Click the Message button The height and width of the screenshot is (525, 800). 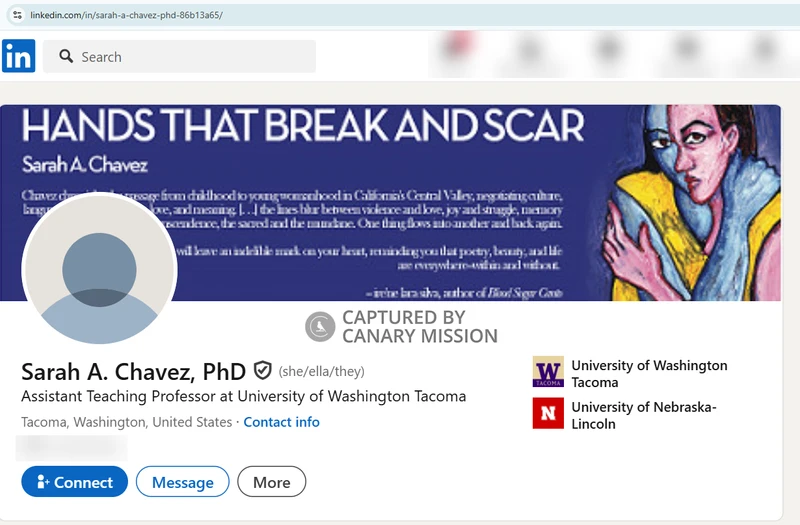tap(182, 482)
